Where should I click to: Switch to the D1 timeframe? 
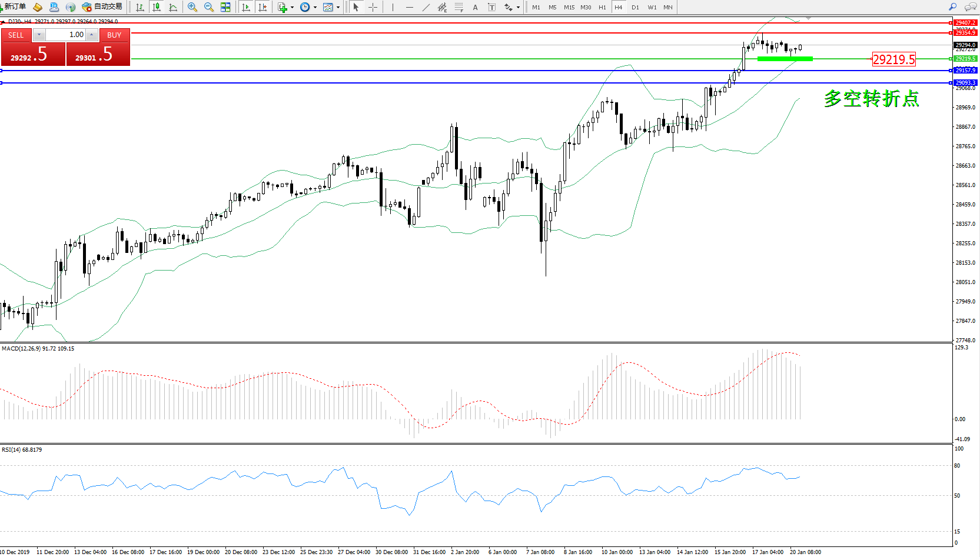tap(635, 7)
